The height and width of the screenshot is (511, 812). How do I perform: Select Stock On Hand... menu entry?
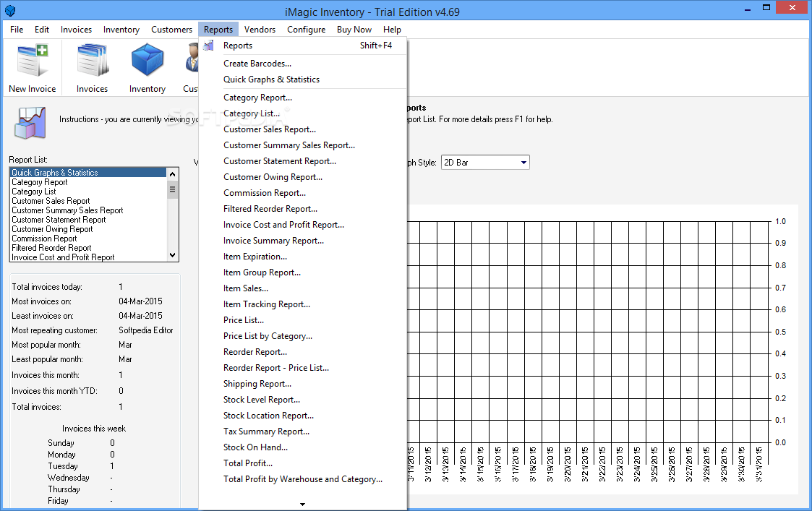click(x=303, y=448)
